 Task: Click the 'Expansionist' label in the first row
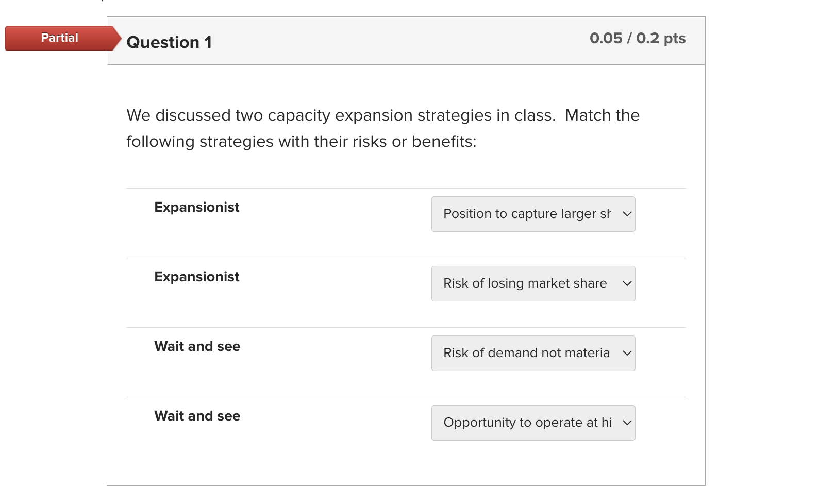[196, 207]
